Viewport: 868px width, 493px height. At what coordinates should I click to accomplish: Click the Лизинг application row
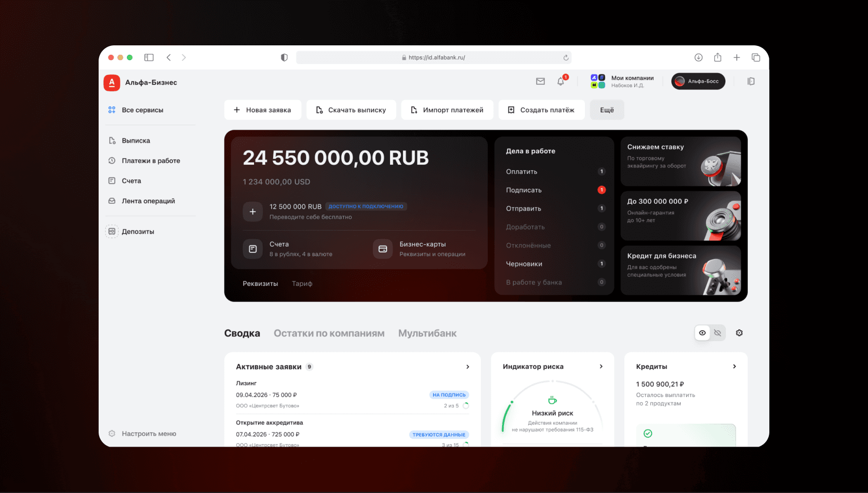[352, 394]
